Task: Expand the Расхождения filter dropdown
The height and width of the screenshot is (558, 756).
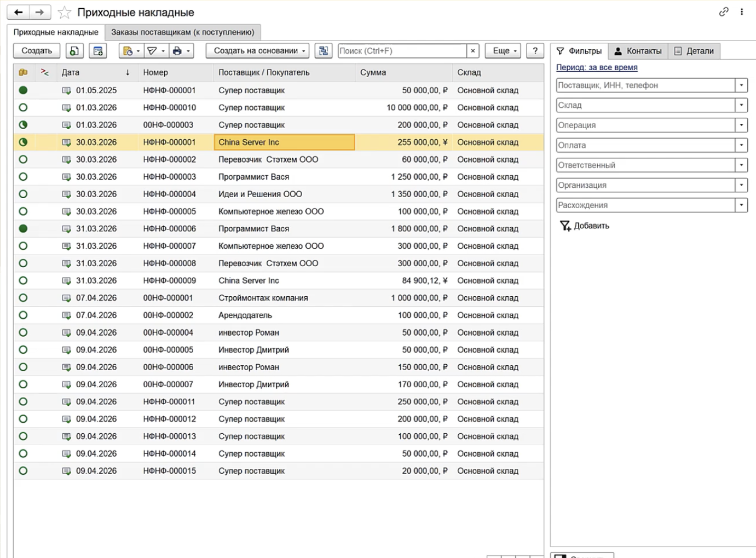Action: (x=741, y=205)
